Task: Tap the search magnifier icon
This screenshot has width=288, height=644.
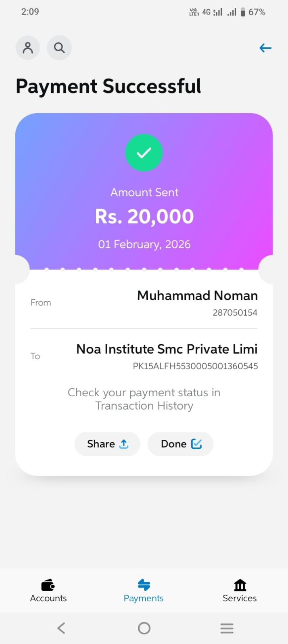Action: (x=59, y=48)
